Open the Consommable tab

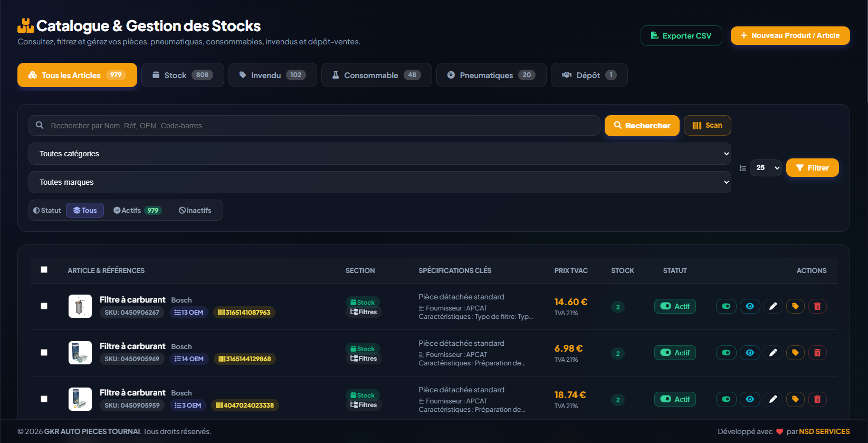[x=377, y=75]
